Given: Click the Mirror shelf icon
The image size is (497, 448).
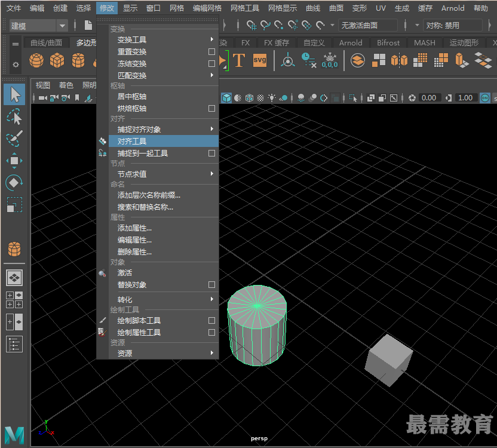Looking at the screenshot, I should coord(400,60).
